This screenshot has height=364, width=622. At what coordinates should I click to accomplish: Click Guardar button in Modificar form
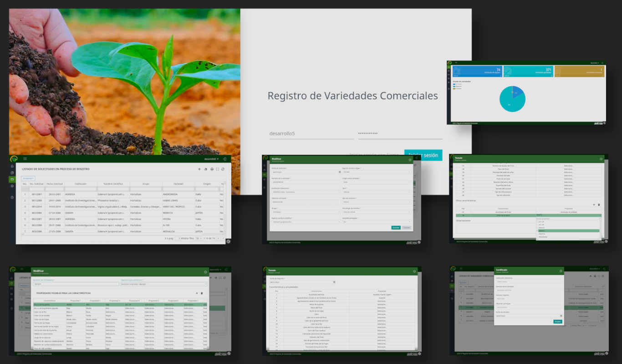click(396, 227)
